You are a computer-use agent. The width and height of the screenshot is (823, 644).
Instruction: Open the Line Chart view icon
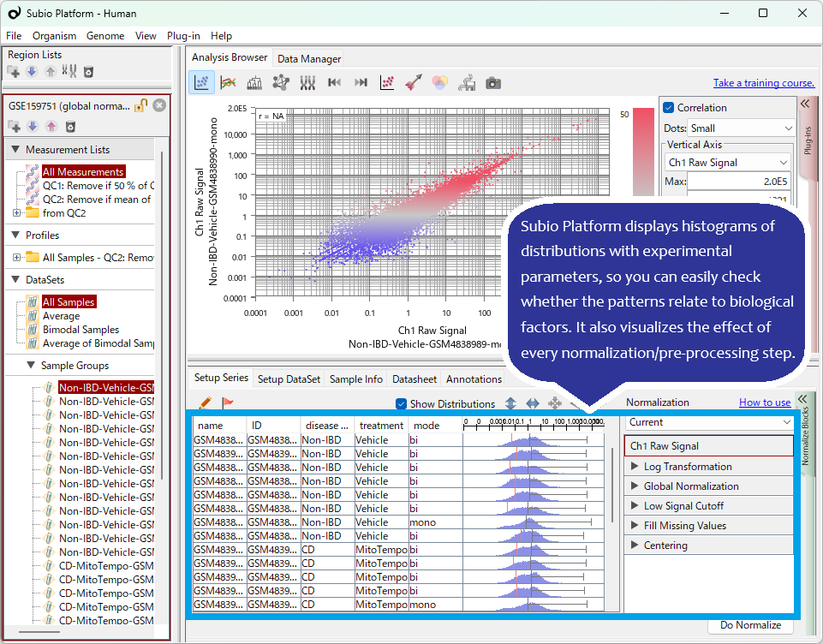point(226,82)
